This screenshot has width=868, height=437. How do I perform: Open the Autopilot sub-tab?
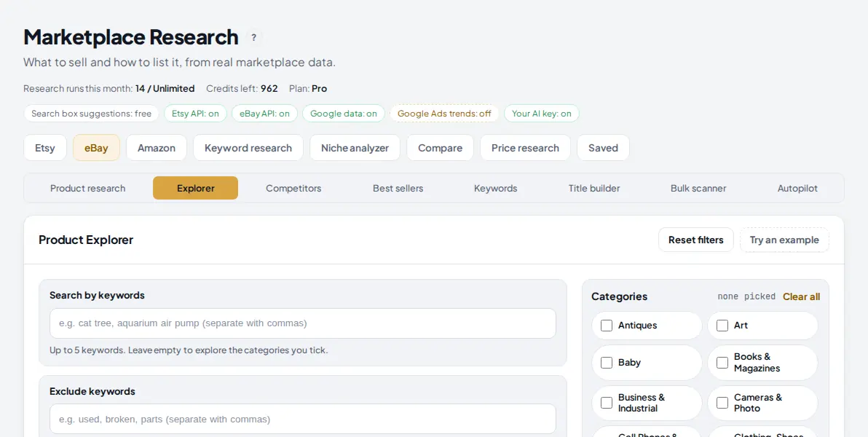point(797,189)
